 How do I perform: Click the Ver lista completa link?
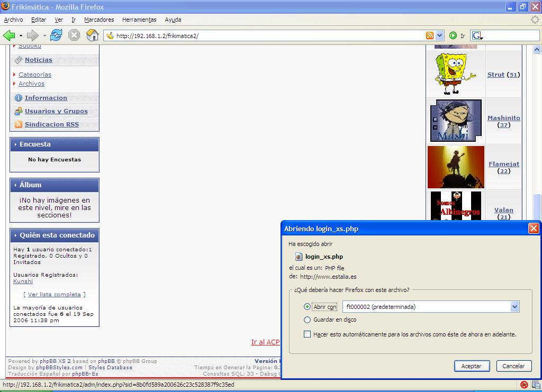coord(55,294)
